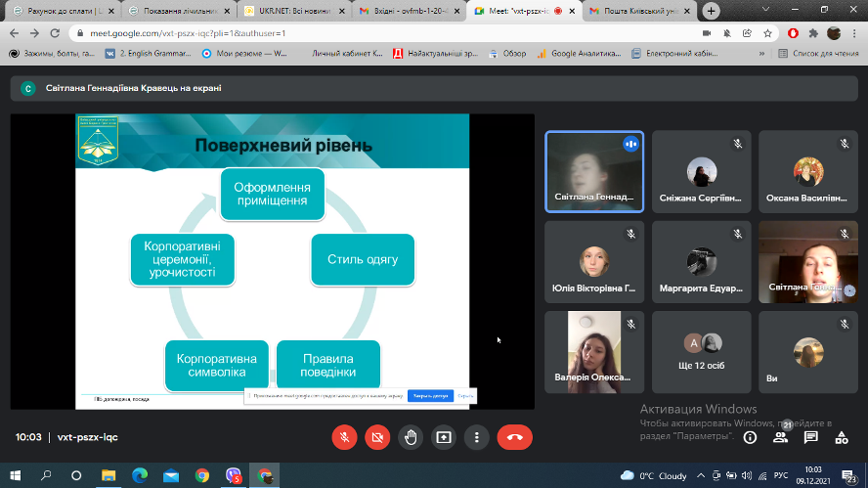Unmute the microphone in Meet toolbar
The image size is (868, 488).
344,437
